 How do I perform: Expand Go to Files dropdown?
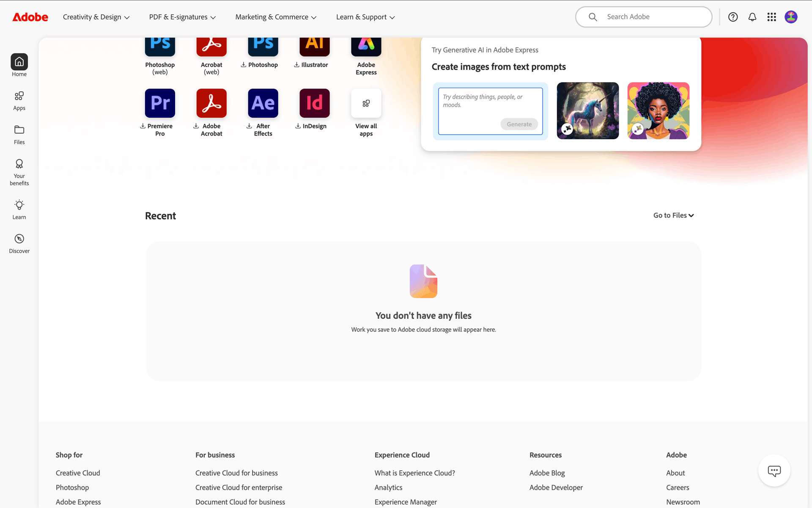(x=674, y=215)
